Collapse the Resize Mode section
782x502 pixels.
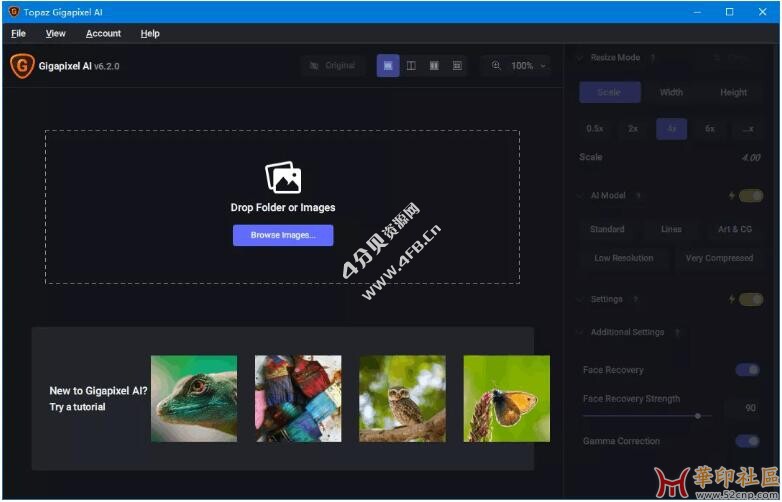click(581, 58)
